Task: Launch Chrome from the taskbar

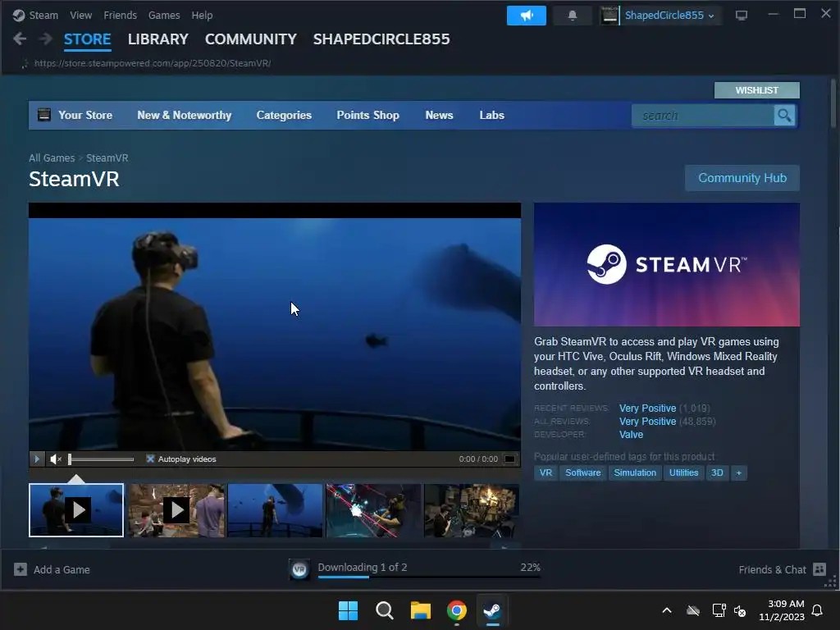Action: point(456,610)
